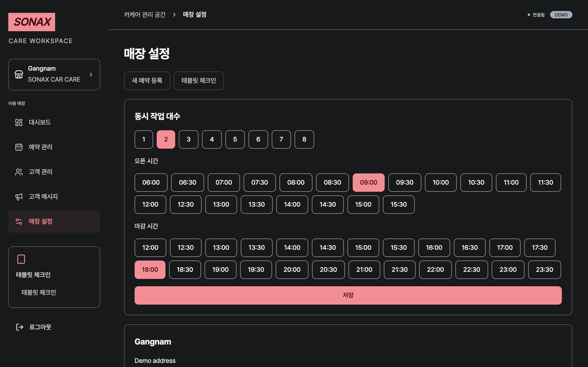The width and height of the screenshot is (588, 367).
Task: Click the reservation calendar icon
Action: coord(19,147)
